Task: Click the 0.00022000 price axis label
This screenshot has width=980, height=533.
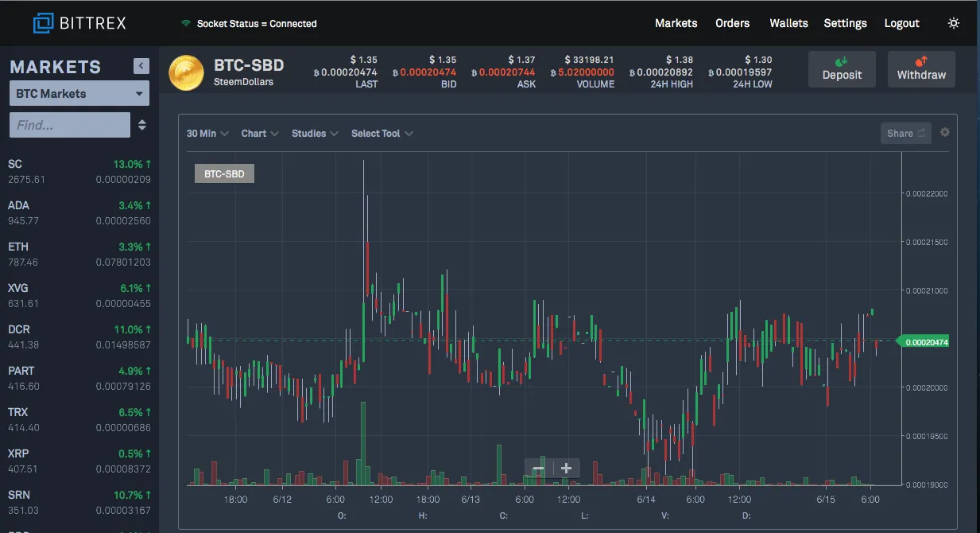Action: (926, 193)
